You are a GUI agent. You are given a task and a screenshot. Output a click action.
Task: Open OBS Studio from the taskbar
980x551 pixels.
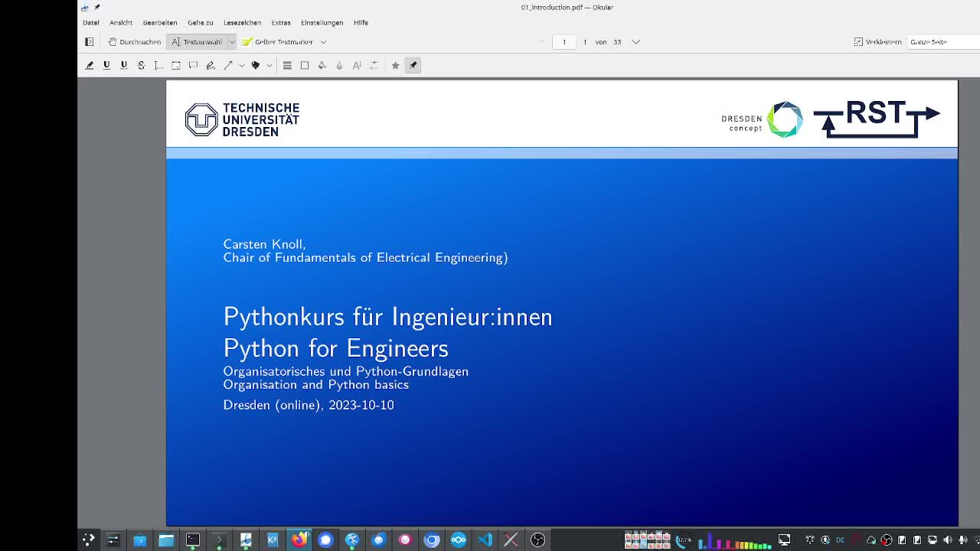click(537, 540)
